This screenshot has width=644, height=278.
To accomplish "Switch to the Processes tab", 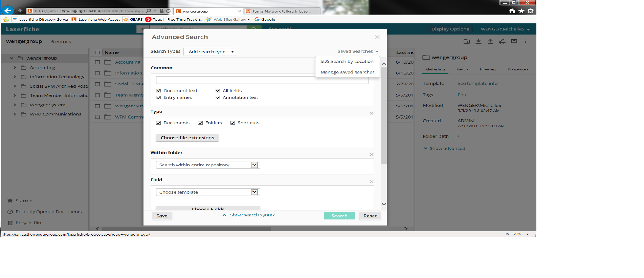I will [x=518, y=69].
